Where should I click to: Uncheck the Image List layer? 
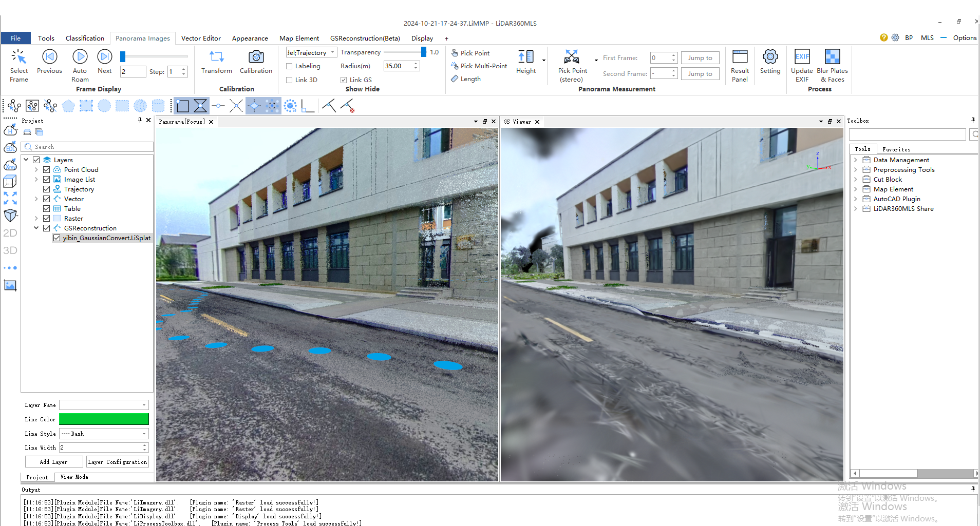point(46,180)
